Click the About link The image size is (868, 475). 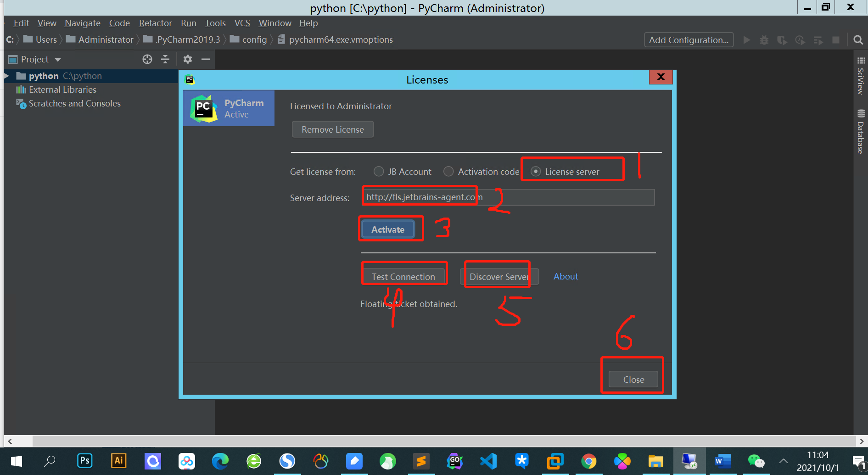[x=566, y=276]
